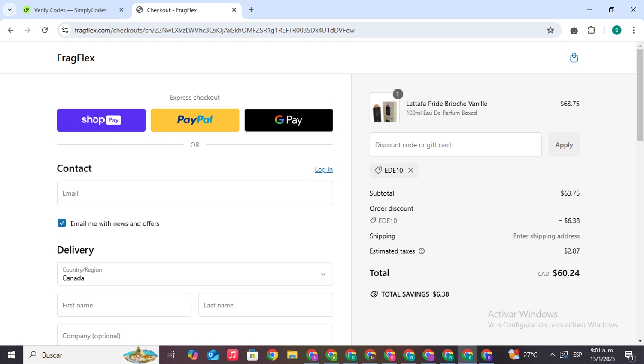Image resolution: width=644 pixels, height=364 pixels.
Task: Go to FragFlex store home logo
Action: click(76, 58)
